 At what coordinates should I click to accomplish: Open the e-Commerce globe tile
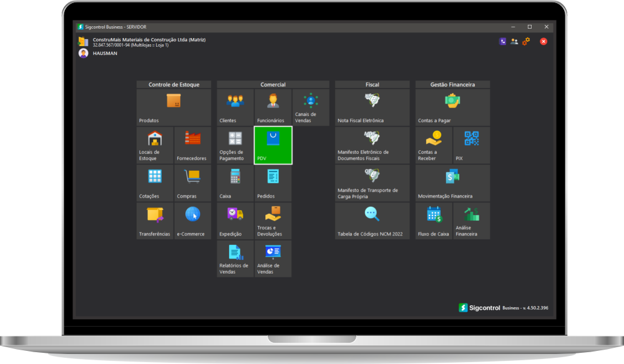point(192,221)
